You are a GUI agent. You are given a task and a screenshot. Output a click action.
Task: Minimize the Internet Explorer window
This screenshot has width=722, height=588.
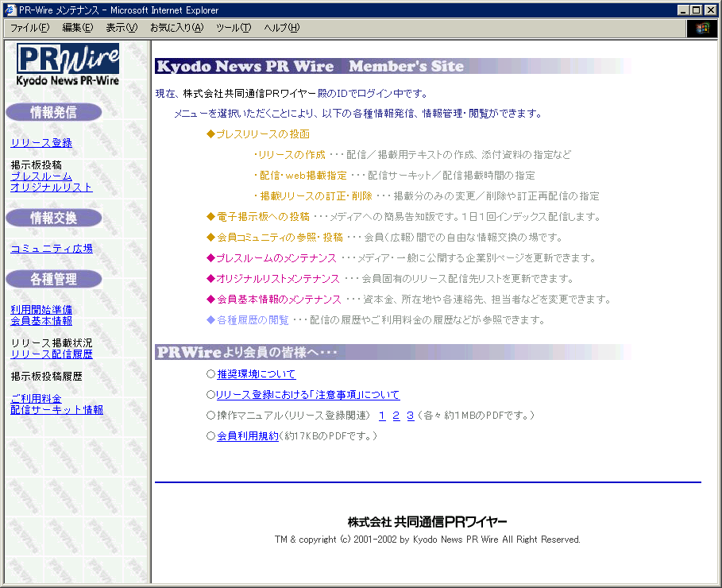pyautogui.click(x=683, y=10)
